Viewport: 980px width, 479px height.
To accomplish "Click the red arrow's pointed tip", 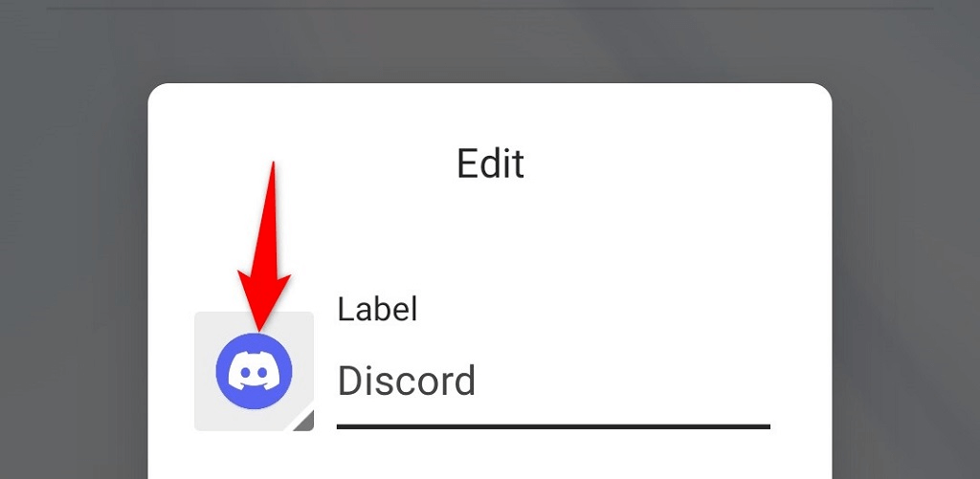I will click(x=259, y=327).
